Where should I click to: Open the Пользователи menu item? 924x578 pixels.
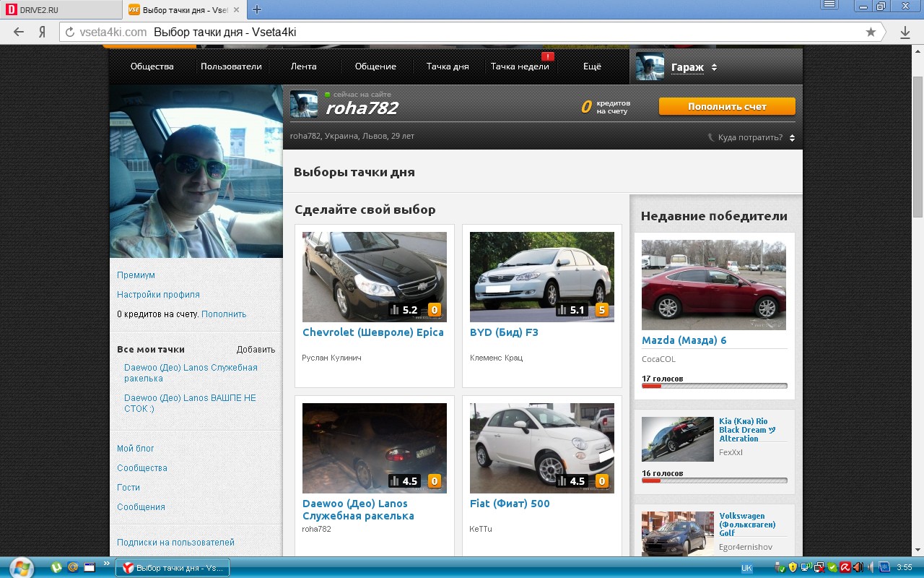[x=231, y=66]
